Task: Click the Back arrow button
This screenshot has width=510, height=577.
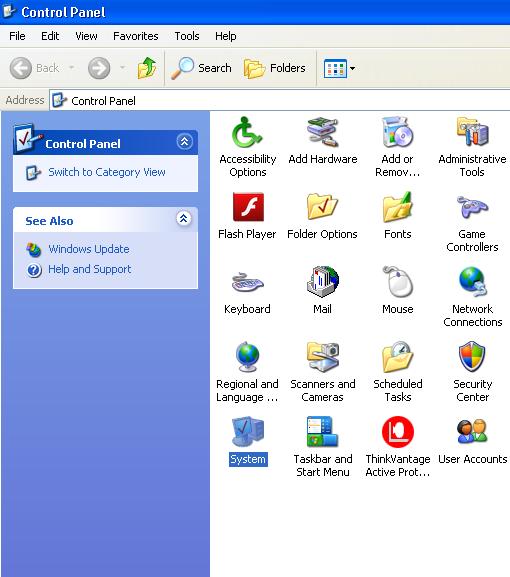Action: (x=21, y=68)
